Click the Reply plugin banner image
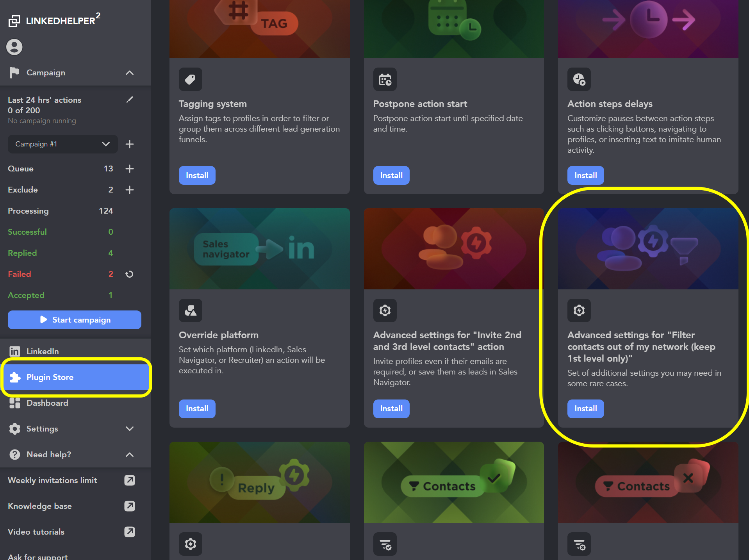The image size is (749, 560). tap(260, 482)
